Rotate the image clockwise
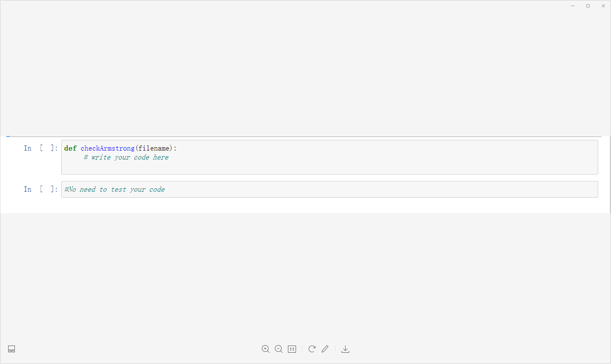The image size is (611, 364). 312,349
